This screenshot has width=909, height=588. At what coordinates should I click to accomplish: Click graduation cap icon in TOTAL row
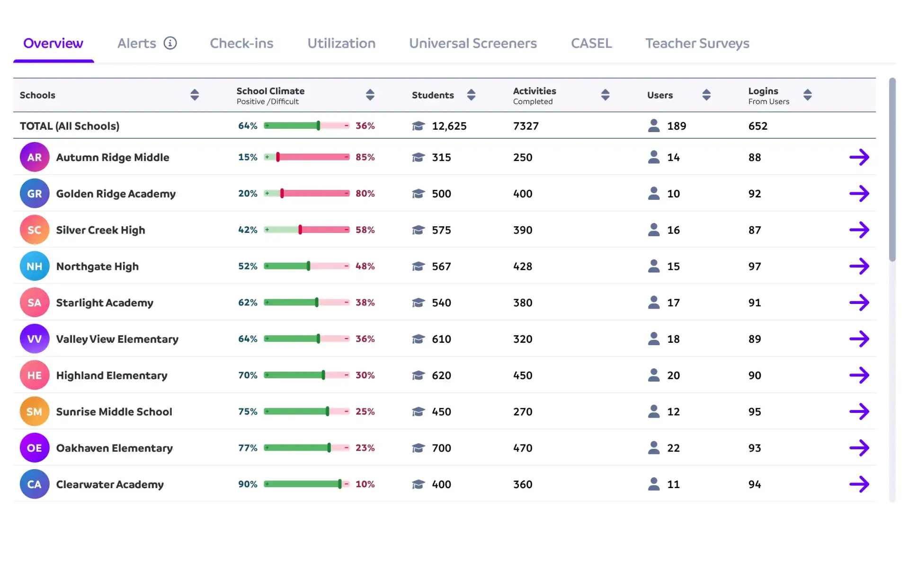click(x=418, y=126)
